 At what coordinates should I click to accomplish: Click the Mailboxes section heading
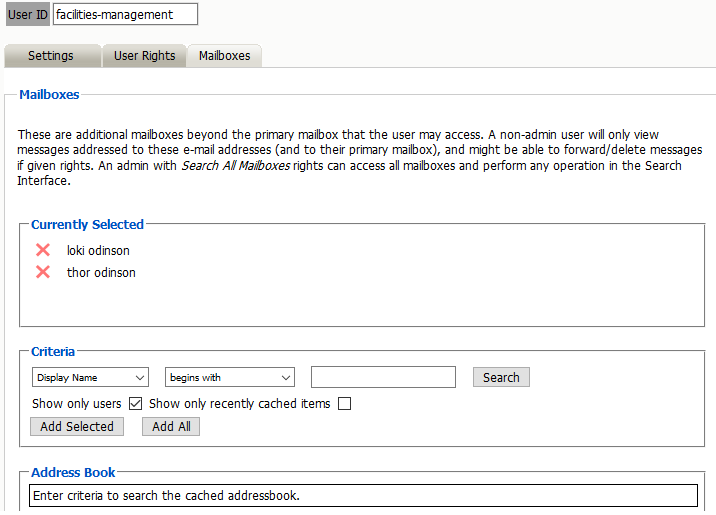coord(49,95)
